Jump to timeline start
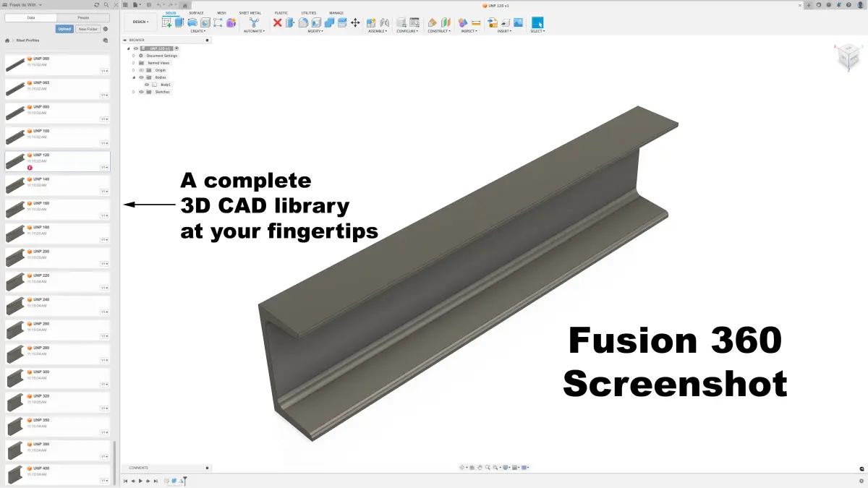This screenshot has width=868, height=488. pyautogui.click(x=125, y=481)
